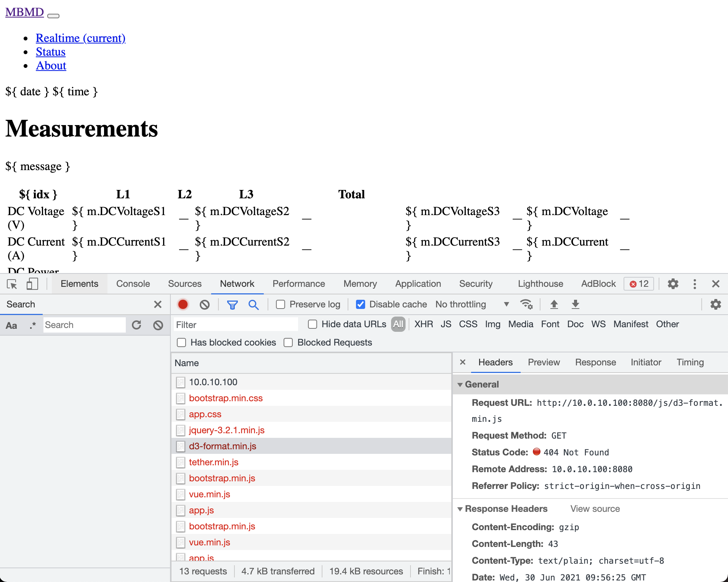Click the red error count badge 12
The width and height of the screenshot is (728, 582).
(639, 284)
